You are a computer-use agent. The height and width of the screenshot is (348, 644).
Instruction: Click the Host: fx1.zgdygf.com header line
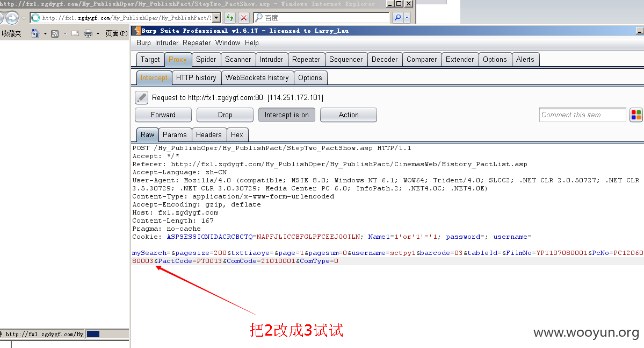pos(176,212)
